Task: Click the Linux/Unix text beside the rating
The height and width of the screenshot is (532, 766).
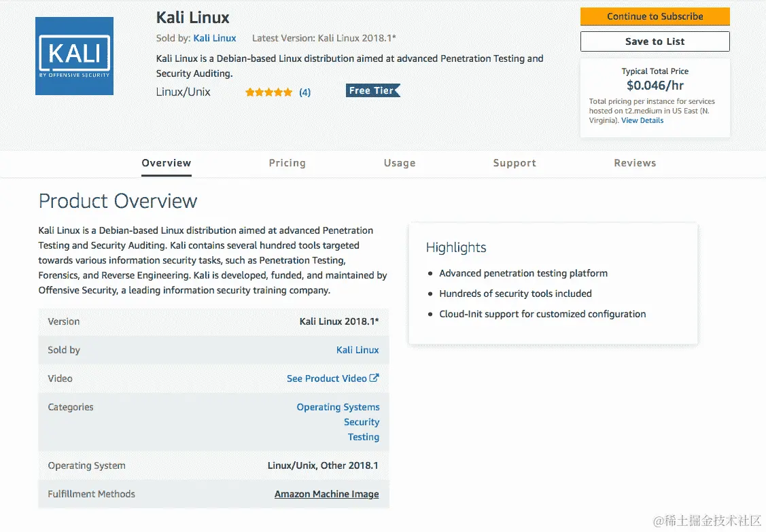Action: [184, 92]
